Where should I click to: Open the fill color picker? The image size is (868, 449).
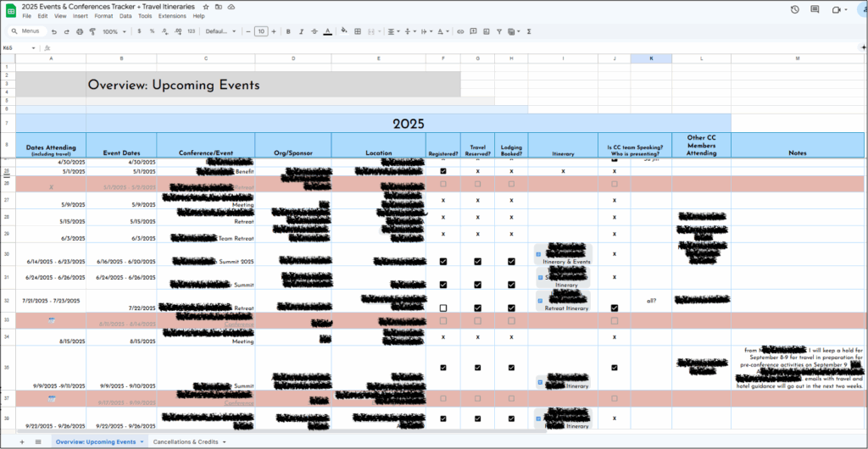[344, 31]
